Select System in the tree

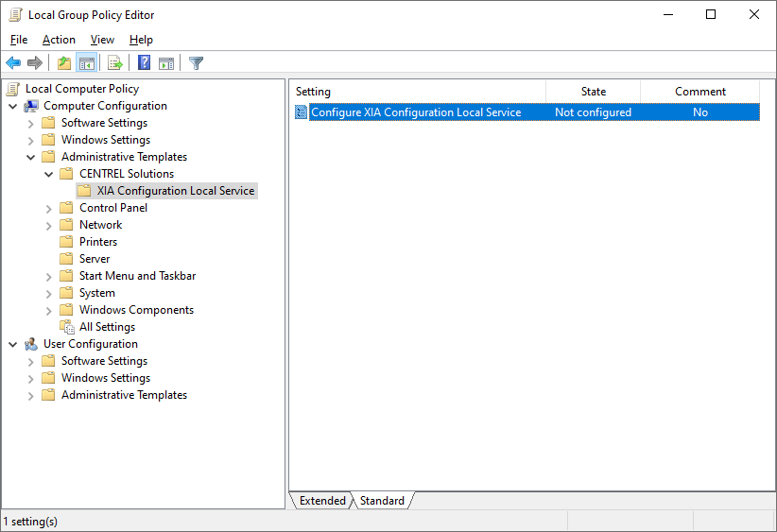click(97, 293)
